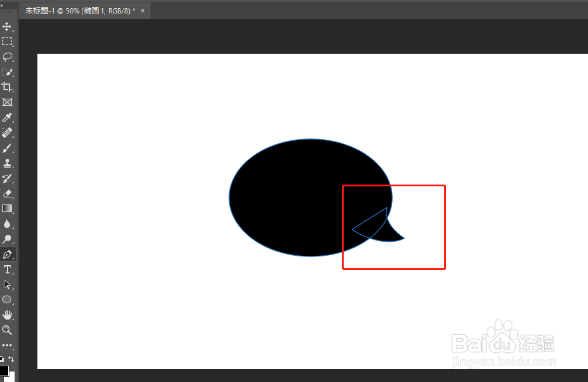
Task: Select the Quick Selection tool
Action: [7, 72]
